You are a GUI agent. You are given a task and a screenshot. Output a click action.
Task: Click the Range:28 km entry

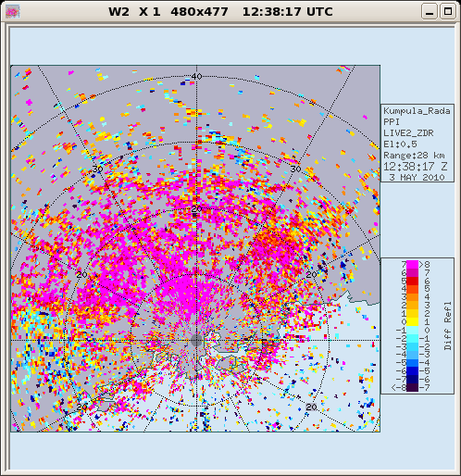coord(414,156)
